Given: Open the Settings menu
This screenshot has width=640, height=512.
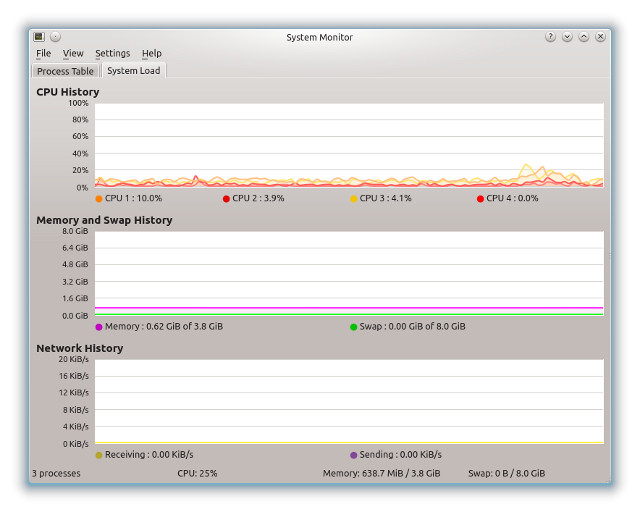Looking at the screenshot, I should click(x=113, y=54).
